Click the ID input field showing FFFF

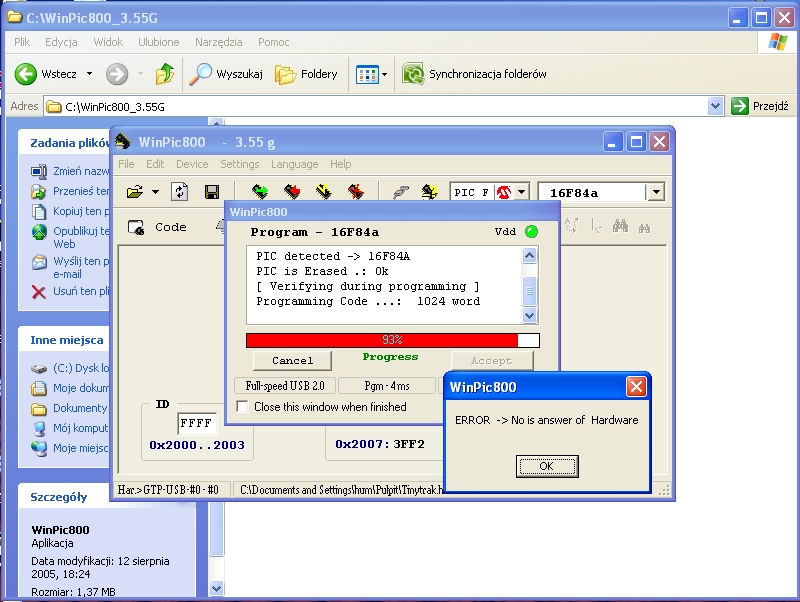[197, 423]
